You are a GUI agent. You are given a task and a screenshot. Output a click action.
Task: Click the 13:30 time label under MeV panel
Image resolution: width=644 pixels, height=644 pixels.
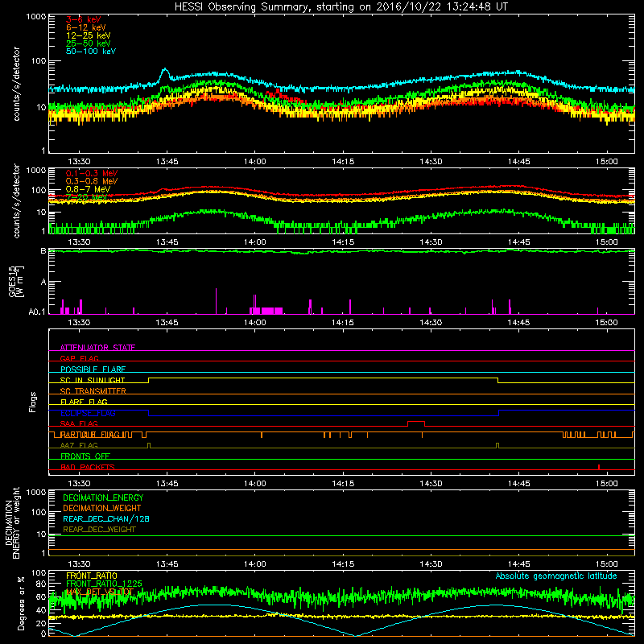(79, 242)
